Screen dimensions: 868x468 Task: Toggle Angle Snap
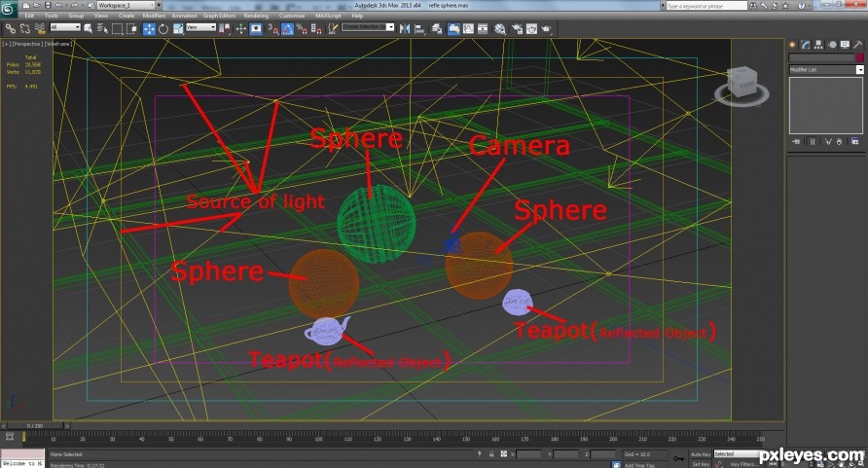[287, 29]
